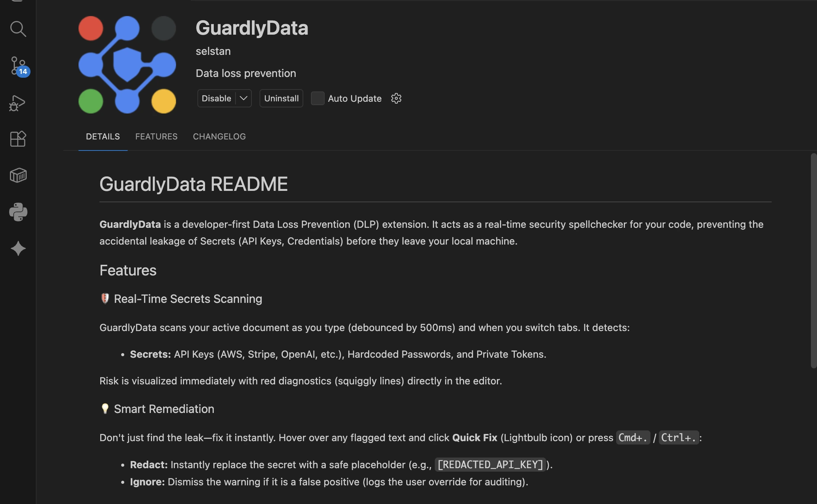The image size is (817, 504).
Task: Enable the Auto Update checkbox
Action: tap(317, 98)
